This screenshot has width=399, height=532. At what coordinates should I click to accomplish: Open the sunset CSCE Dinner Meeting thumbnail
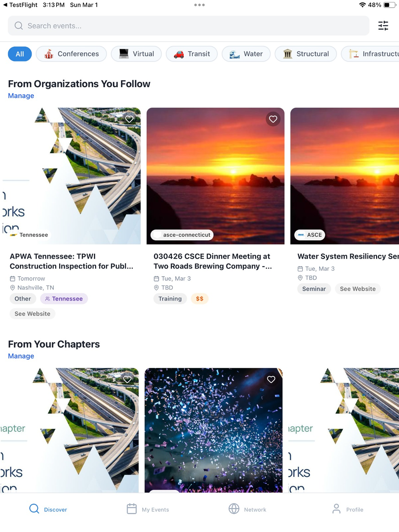215,176
